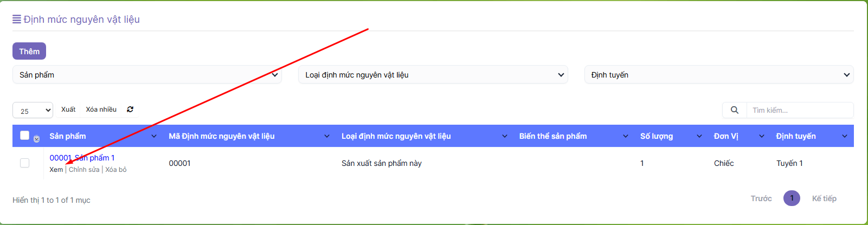Open the Định tuyến filter dropdown
868x225 pixels.
tap(718, 75)
